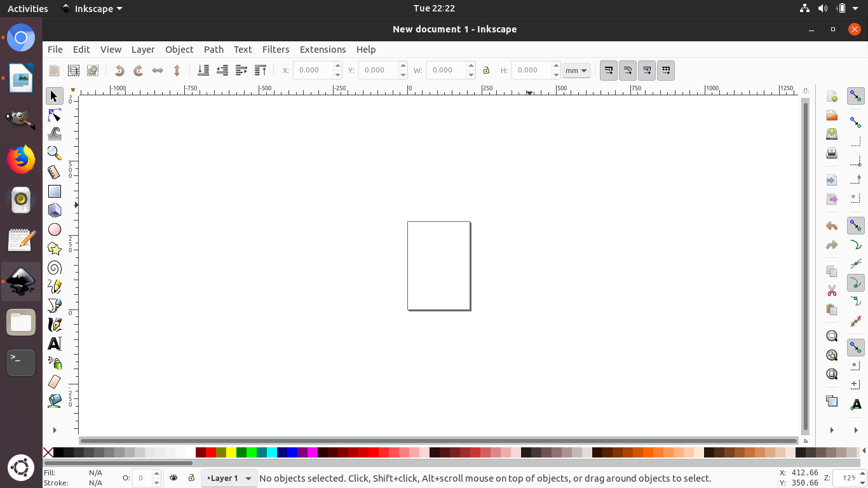Screen dimensions: 868x488
Task: Select the Bezier Pen tool
Action: pos(55,306)
